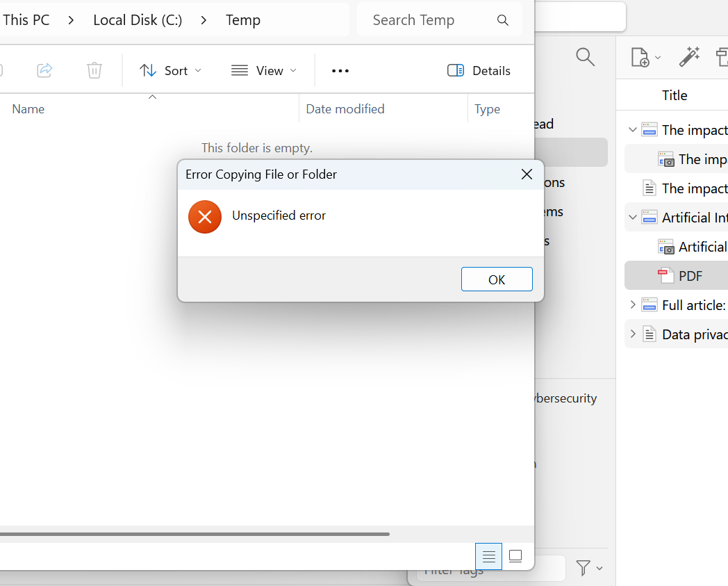Open the View dropdown in Explorer
Screen dimensions: 728x586
coord(264,71)
